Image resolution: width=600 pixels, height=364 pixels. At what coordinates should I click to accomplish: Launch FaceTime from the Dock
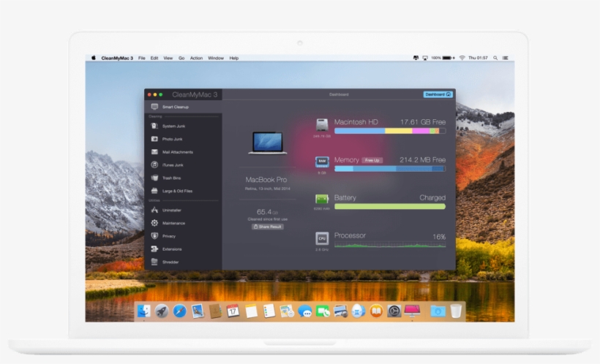pyautogui.click(x=323, y=311)
